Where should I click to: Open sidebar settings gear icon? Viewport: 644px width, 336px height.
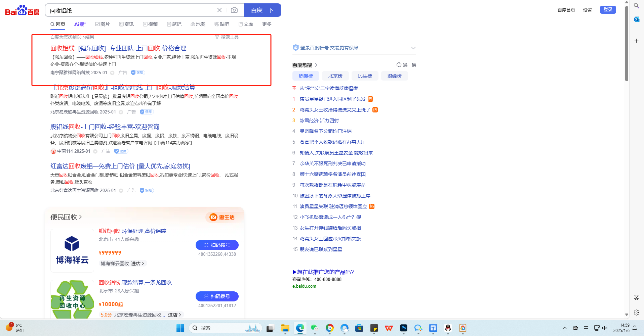636,313
